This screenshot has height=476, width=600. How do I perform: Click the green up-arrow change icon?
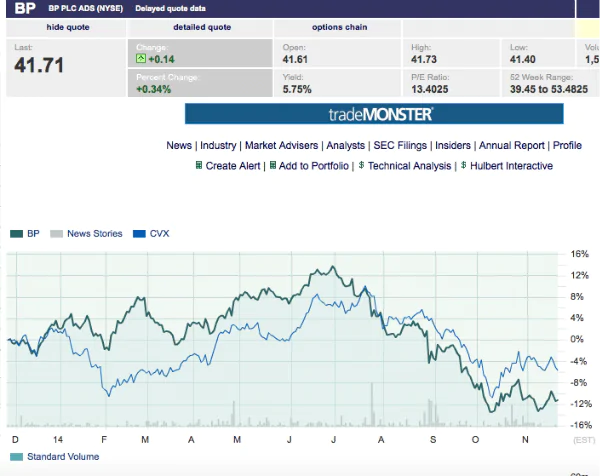click(x=141, y=59)
